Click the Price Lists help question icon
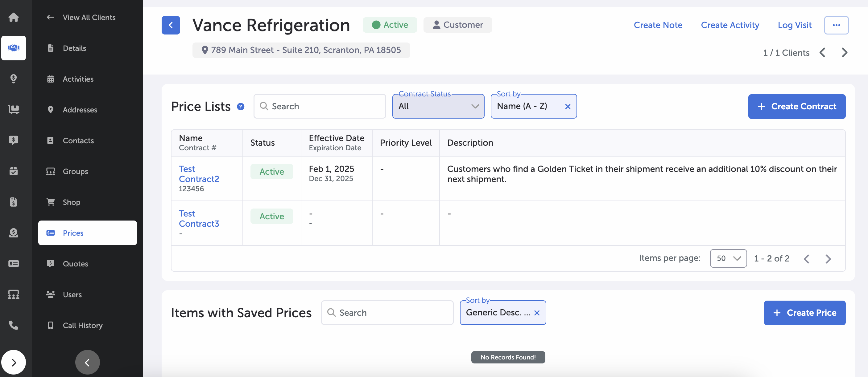This screenshot has height=377, width=868. coord(241,106)
